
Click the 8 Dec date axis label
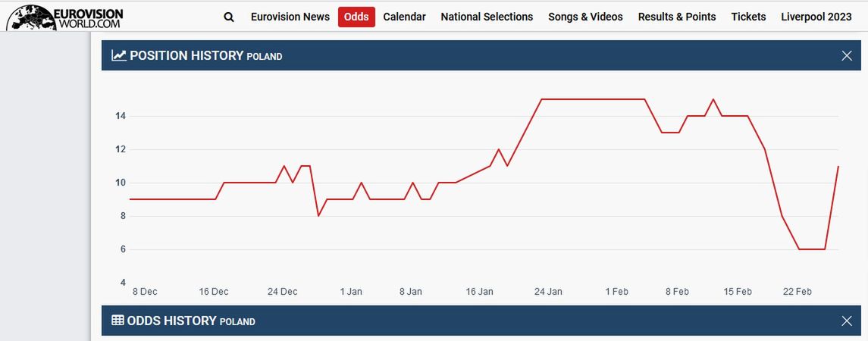tap(145, 292)
